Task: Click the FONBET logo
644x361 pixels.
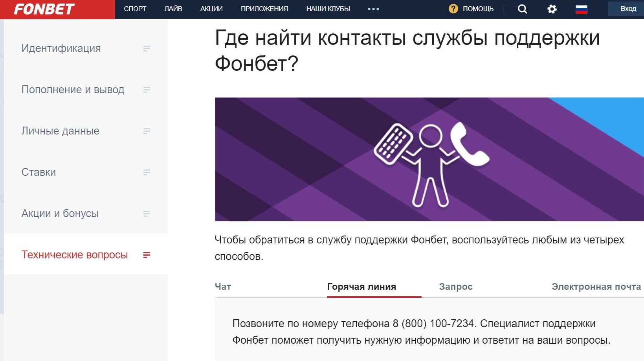Action: [44, 9]
